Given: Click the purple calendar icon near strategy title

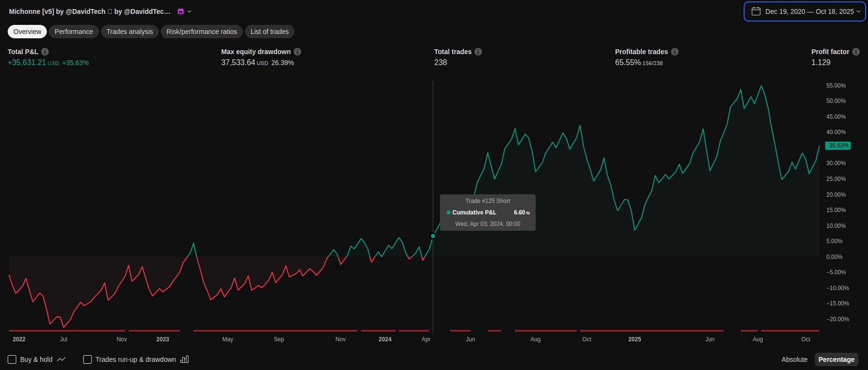Looking at the screenshot, I should (x=181, y=11).
